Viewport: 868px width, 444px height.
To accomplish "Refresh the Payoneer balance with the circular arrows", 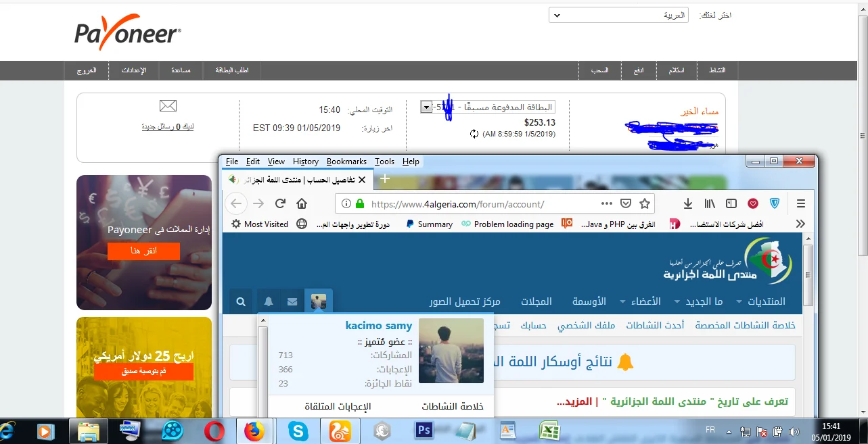I will 474,134.
